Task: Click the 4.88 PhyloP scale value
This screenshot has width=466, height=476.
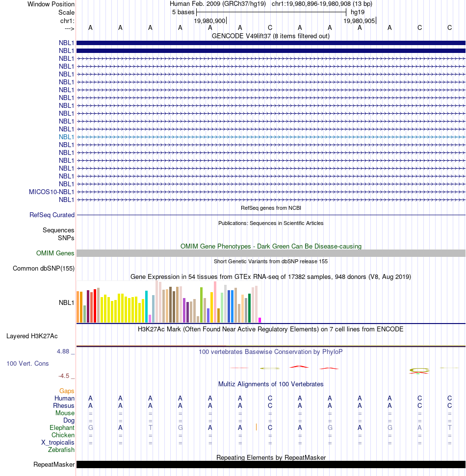Action: [63, 351]
